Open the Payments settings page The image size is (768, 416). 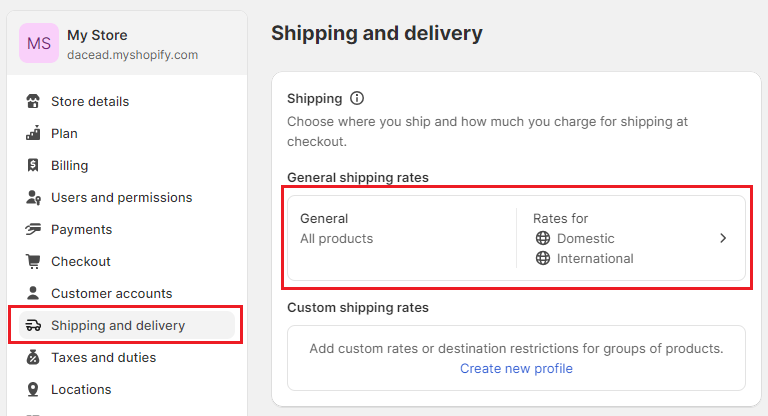81,229
